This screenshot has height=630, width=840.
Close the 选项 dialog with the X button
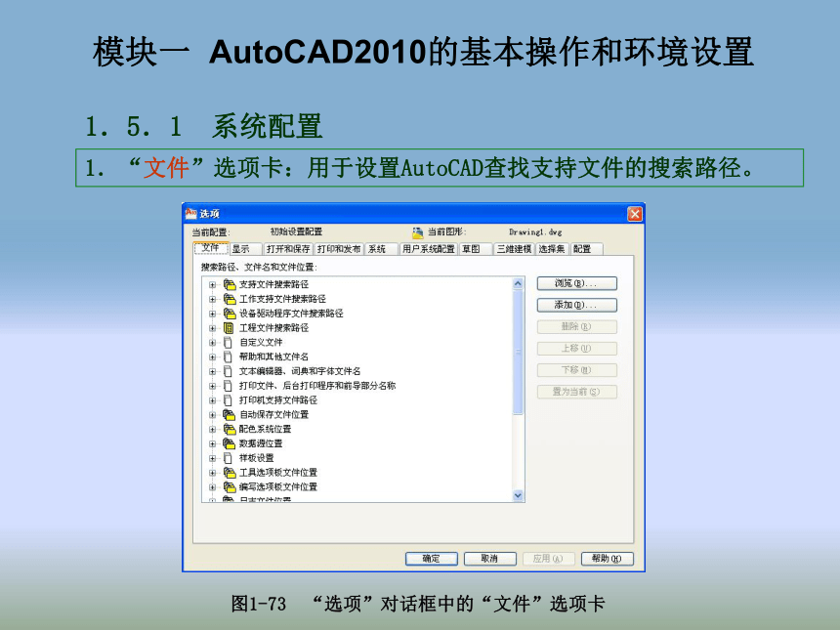pos(635,214)
